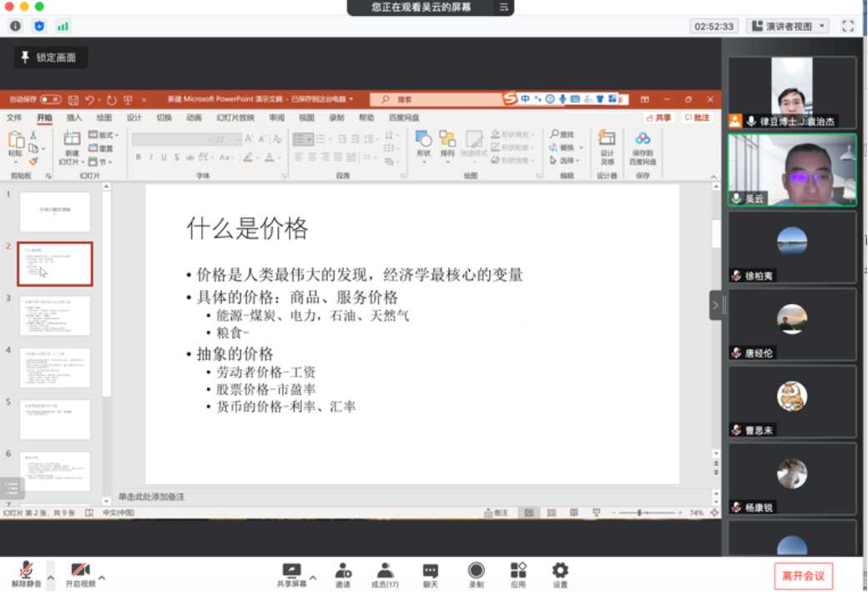Click the 邀请 invite icon

click(343, 572)
